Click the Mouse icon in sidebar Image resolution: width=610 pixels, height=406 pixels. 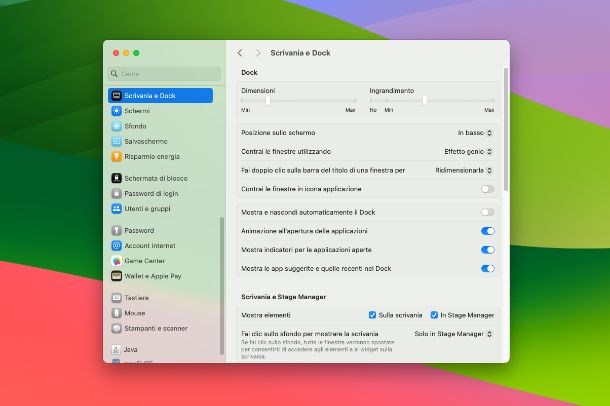coord(116,313)
